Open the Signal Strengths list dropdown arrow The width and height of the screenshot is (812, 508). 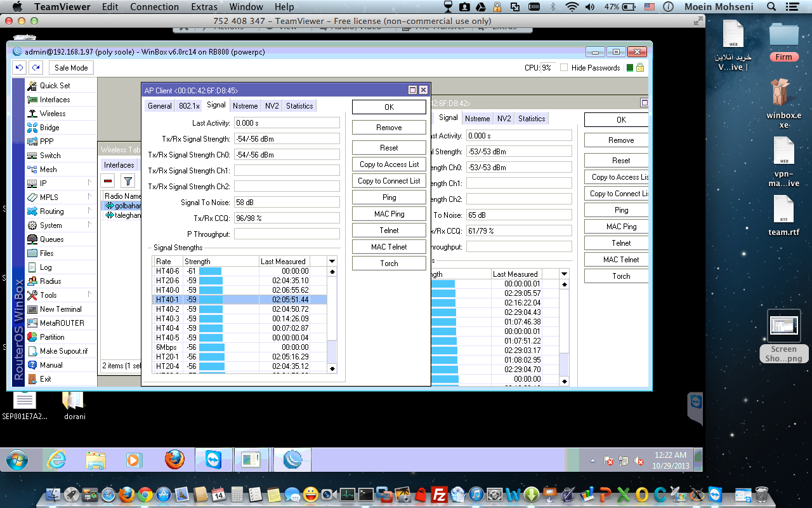coord(331,261)
